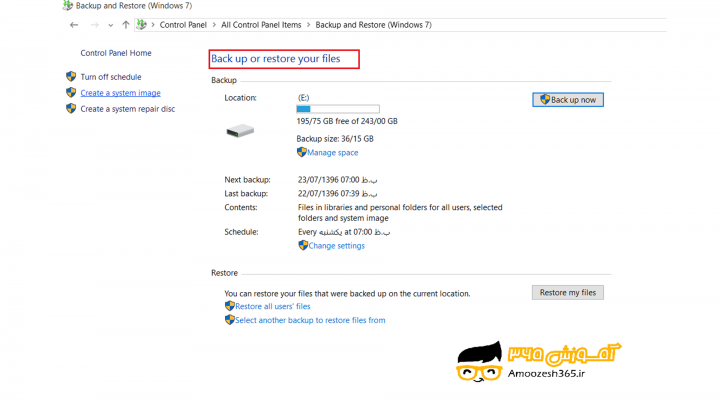Click the shield icon next to Change settings
This screenshot has height=400, width=720.
tap(303, 245)
